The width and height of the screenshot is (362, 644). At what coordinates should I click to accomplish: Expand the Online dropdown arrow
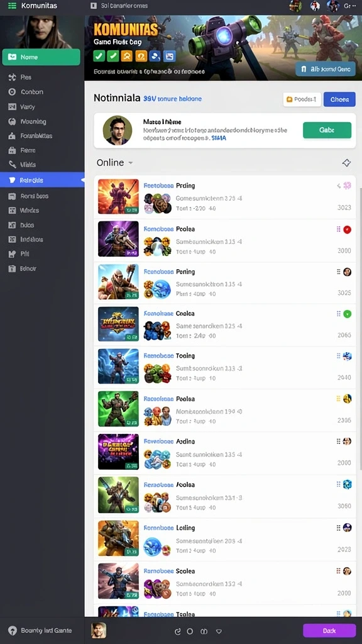pos(131,163)
